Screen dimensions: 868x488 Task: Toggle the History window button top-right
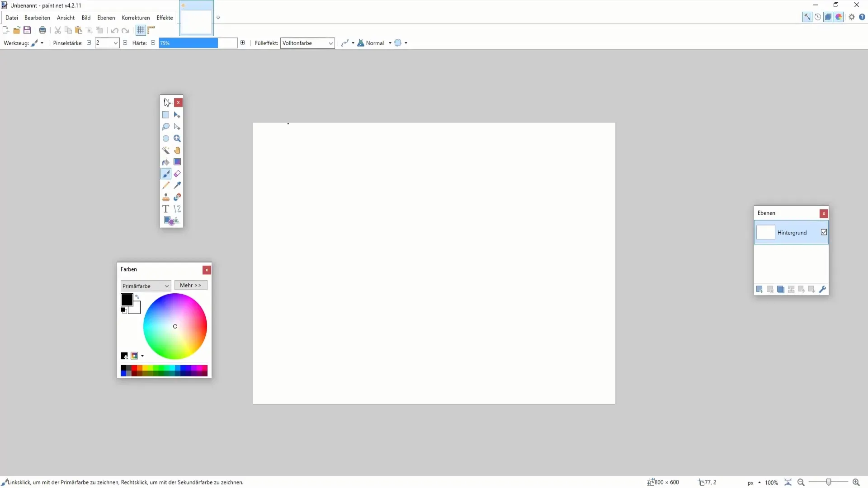pyautogui.click(x=818, y=17)
